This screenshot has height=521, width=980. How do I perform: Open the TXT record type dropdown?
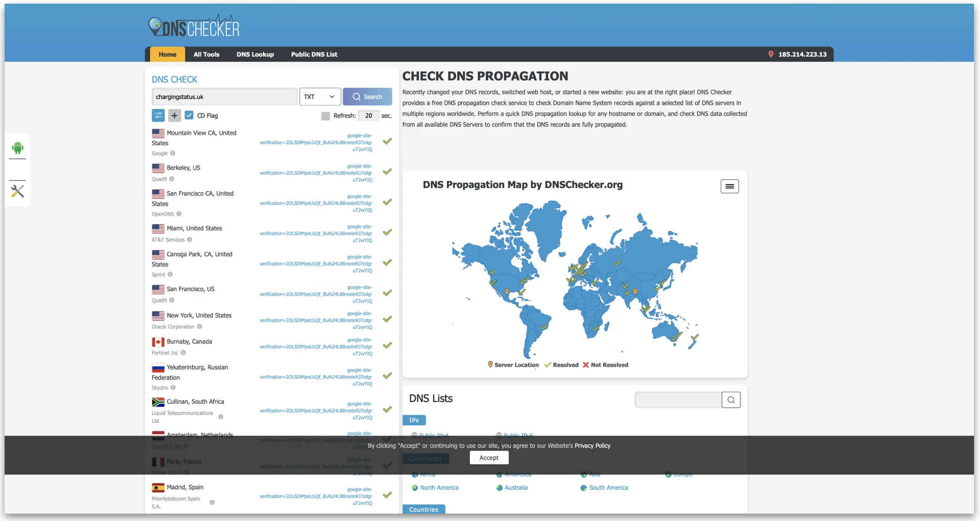tap(320, 96)
